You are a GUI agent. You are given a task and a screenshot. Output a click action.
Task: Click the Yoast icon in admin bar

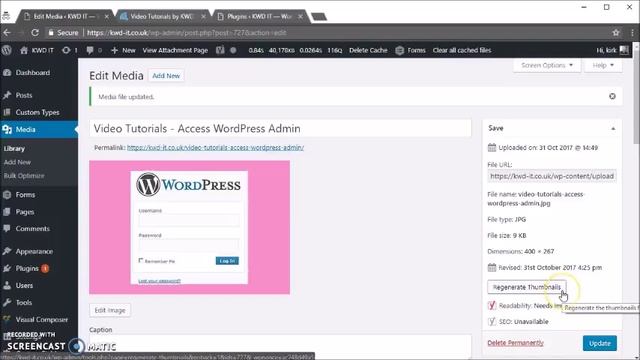pyautogui.click(x=220, y=50)
